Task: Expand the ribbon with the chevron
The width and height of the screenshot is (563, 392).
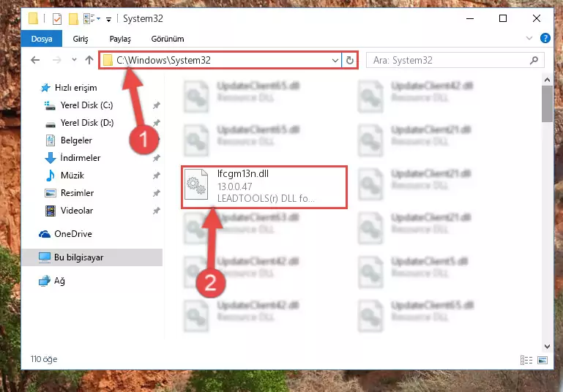Action: (529, 38)
